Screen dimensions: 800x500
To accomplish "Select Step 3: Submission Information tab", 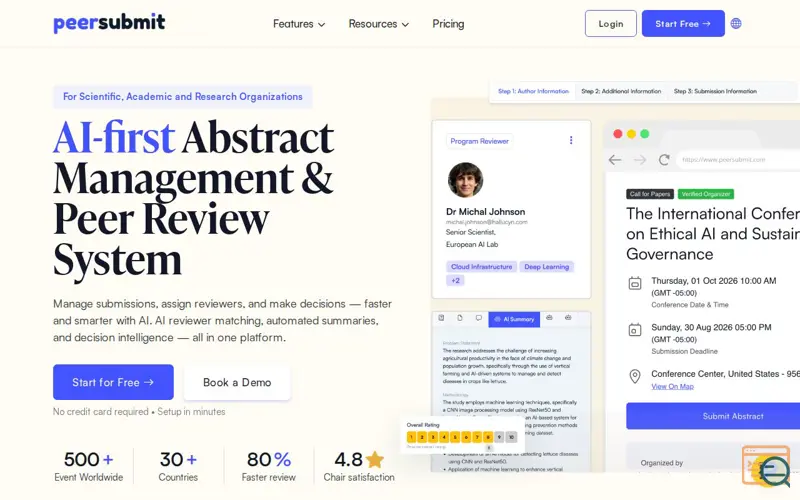I will (x=715, y=91).
